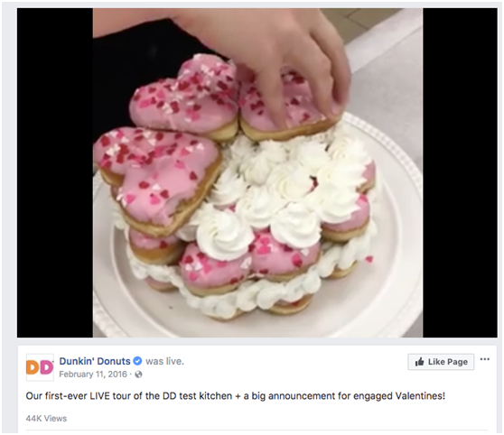
Task: Click the 44K Views count
Action: [x=46, y=418]
